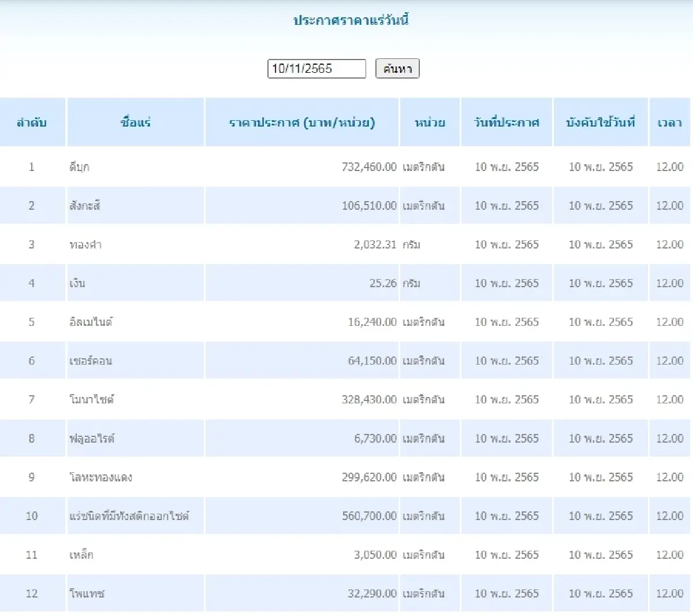Image resolution: width=693 pixels, height=616 pixels.
Task: Click the price 299,620.00
Action: point(369,477)
